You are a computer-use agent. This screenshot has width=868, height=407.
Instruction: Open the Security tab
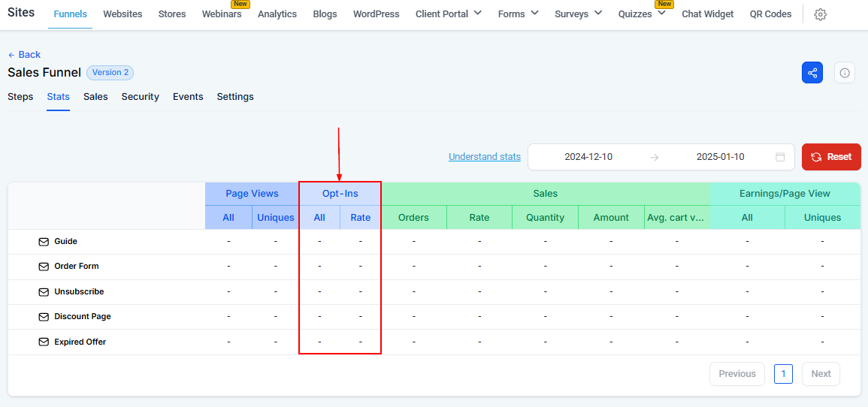[140, 97]
